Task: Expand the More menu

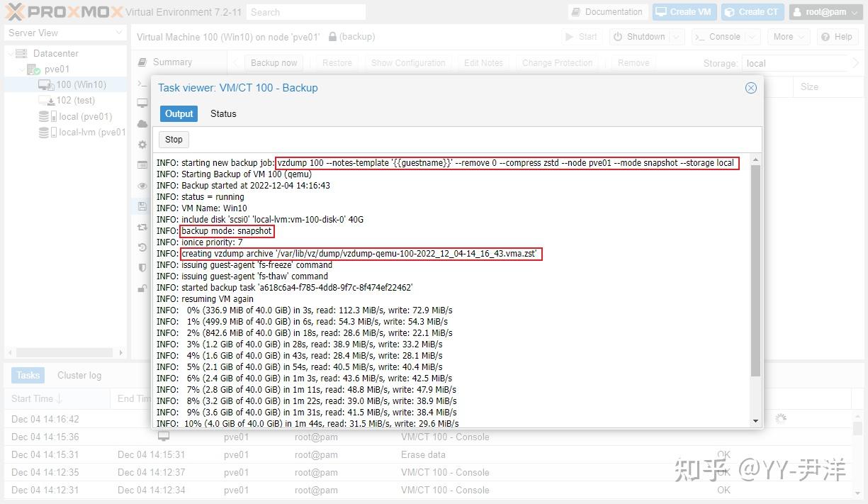Action: [788, 36]
